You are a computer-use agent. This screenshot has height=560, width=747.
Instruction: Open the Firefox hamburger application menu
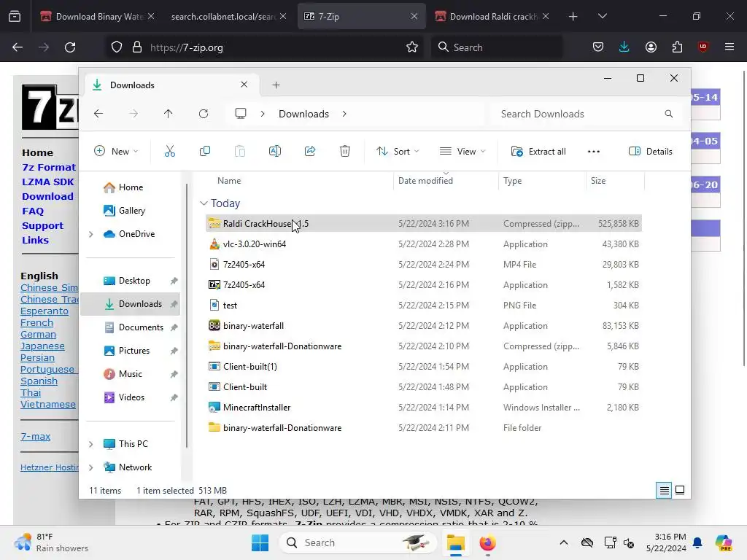click(729, 47)
